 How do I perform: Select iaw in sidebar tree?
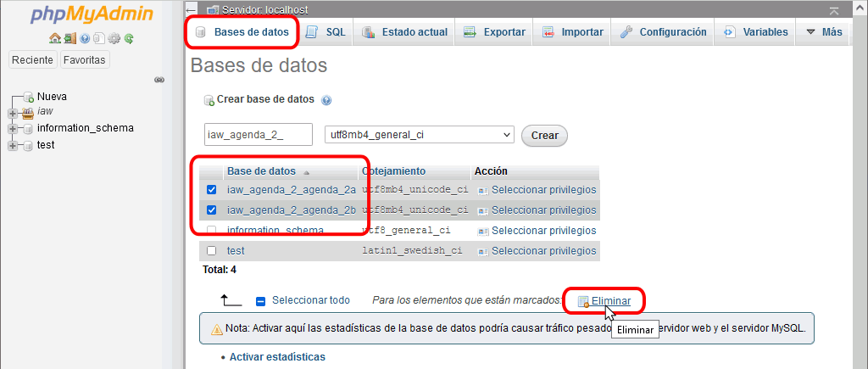(x=45, y=111)
